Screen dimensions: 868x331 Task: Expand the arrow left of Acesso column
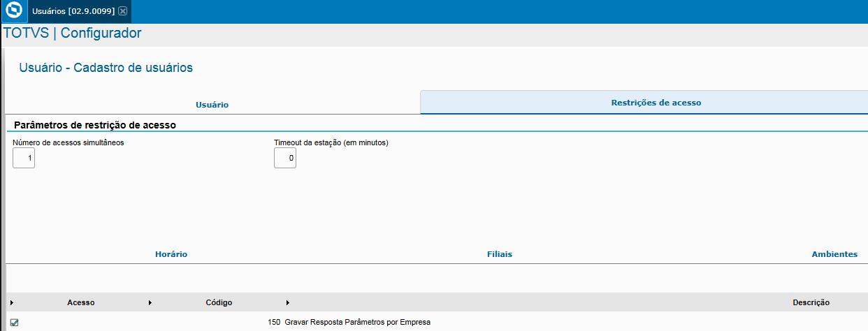pyautogui.click(x=12, y=303)
